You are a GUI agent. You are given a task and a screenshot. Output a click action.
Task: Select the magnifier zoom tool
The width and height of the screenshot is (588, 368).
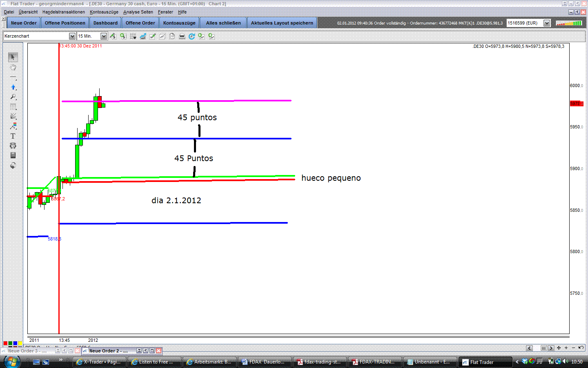pyautogui.click(x=13, y=97)
